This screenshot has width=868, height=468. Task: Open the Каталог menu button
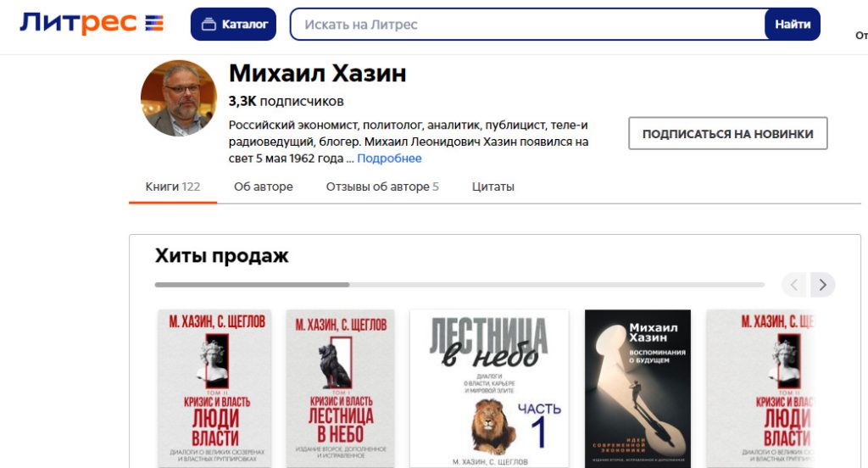pyautogui.click(x=233, y=25)
